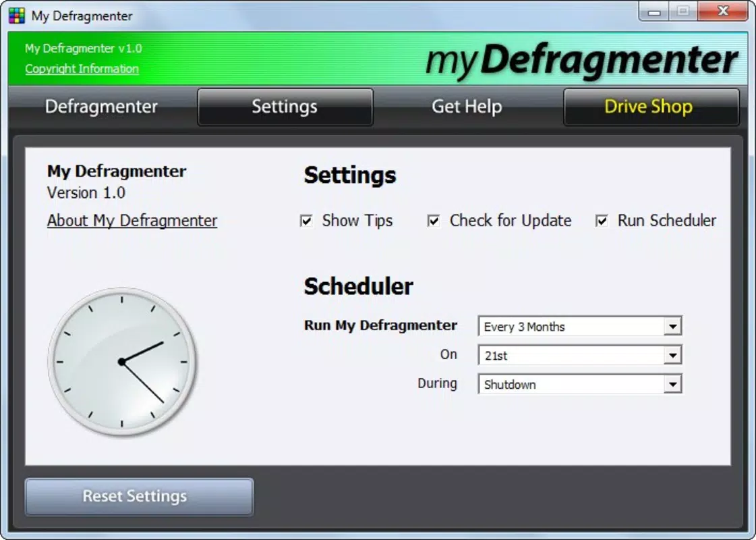Click the myDefragmenter logo banner

(x=582, y=60)
